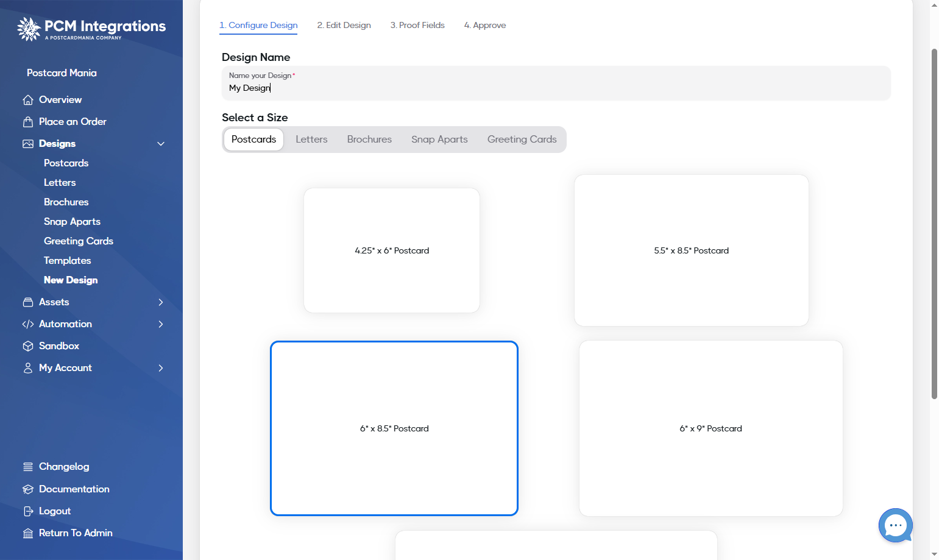Go to step 3 Proof Fields

pyautogui.click(x=417, y=26)
